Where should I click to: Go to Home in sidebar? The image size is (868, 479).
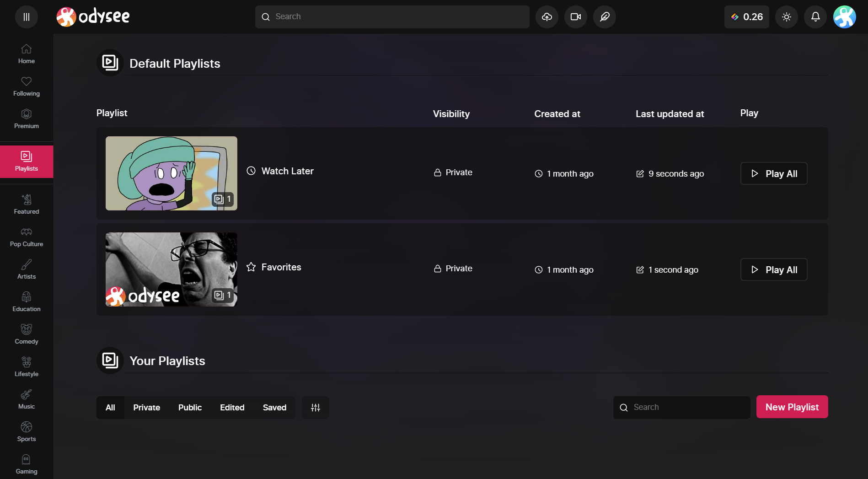(x=27, y=54)
